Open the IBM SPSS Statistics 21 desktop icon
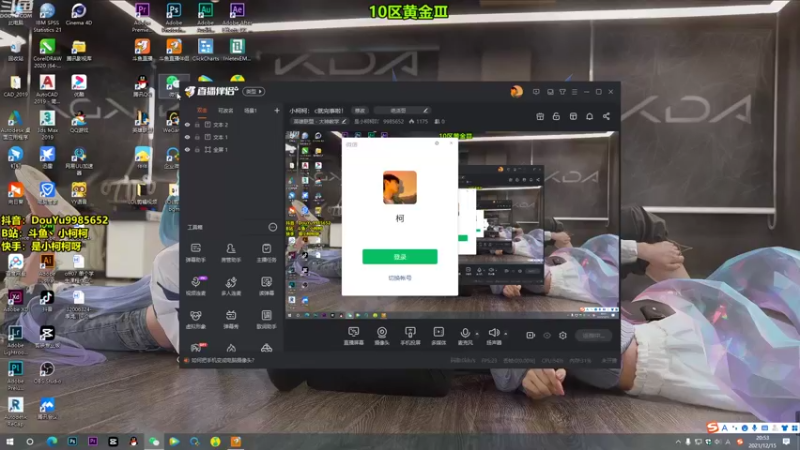Viewport: 800px width, 450px height. (47, 17)
